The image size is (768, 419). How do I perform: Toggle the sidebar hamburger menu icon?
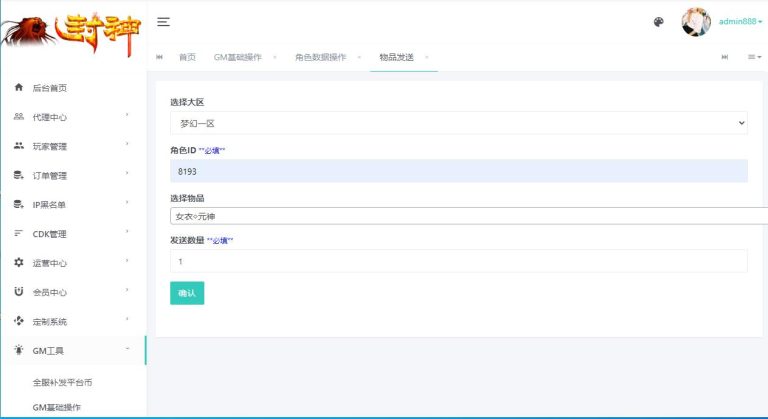pyautogui.click(x=164, y=22)
